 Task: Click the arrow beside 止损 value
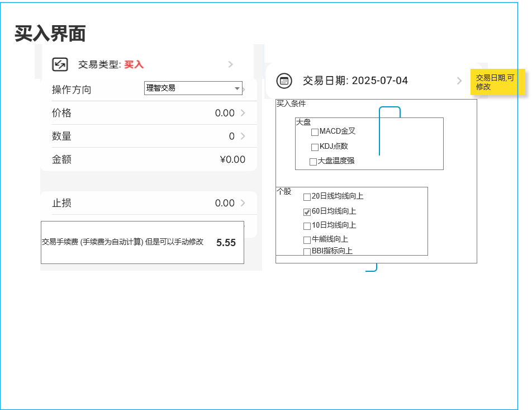click(x=243, y=203)
